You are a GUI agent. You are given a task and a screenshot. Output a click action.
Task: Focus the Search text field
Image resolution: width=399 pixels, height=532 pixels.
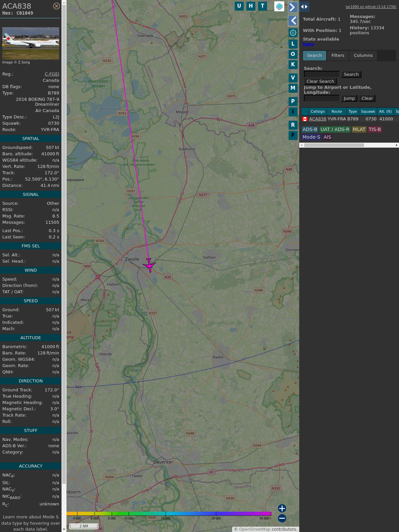pyautogui.click(x=322, y=74)
